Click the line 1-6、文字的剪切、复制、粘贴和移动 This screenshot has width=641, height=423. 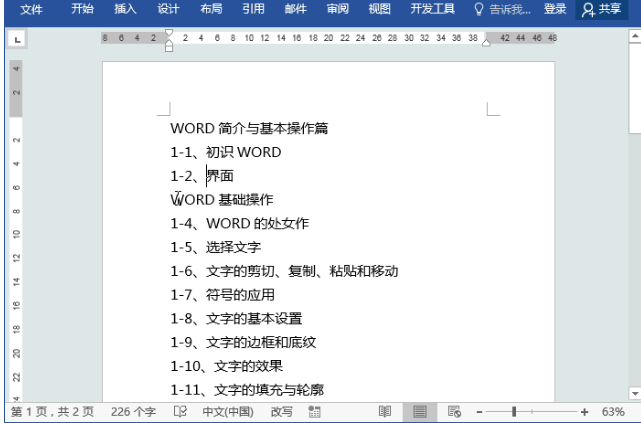click(284, 271)
